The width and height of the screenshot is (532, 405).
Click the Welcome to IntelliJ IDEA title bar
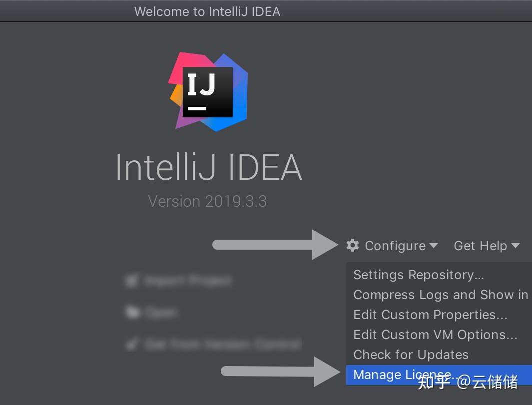[x=207, y=11]
